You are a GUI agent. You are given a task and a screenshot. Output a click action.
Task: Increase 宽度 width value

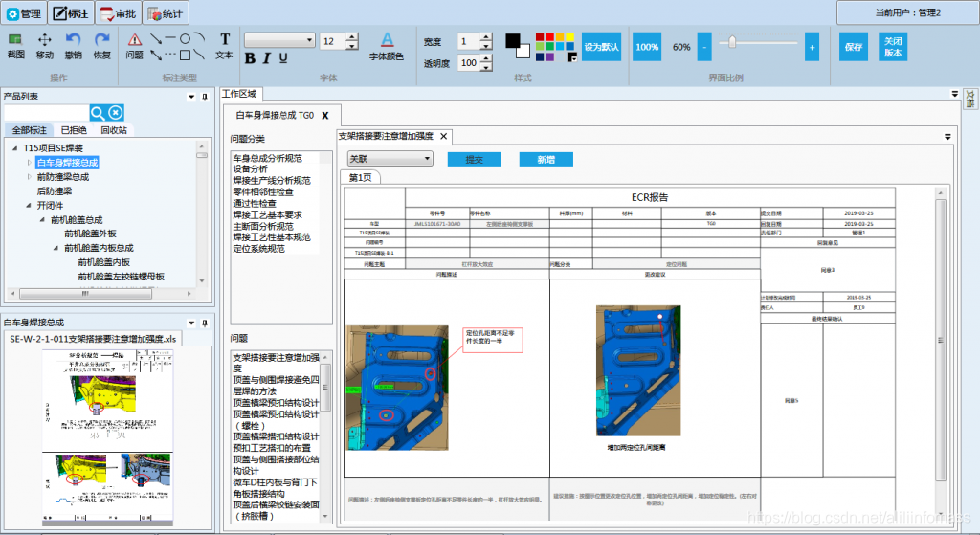pyautogui.click(x=486, y=37)
